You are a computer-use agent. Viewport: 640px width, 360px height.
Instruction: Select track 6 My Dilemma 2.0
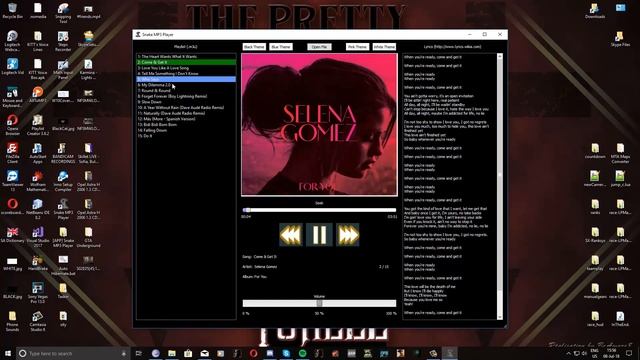pyautogui.click(x=186, y=85)
